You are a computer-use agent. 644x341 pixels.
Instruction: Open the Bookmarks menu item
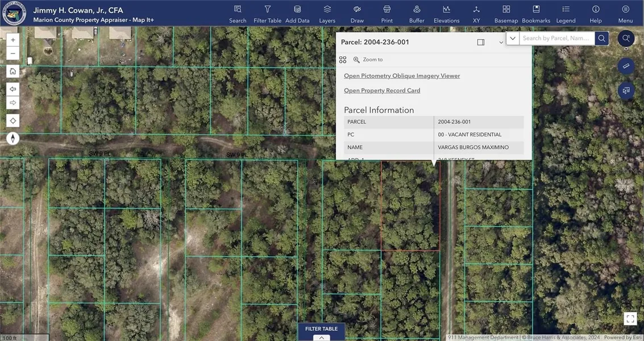click(536, 14)
